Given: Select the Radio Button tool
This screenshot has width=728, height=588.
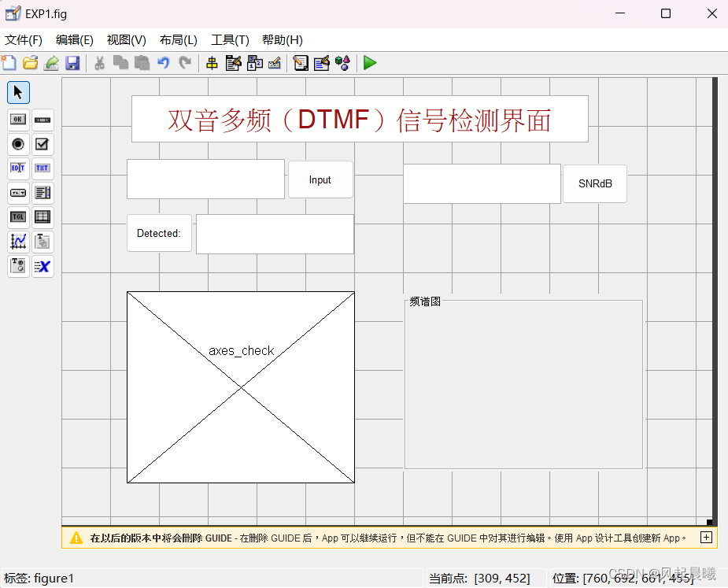Looking at the screenshot, I should click(17, 144).
